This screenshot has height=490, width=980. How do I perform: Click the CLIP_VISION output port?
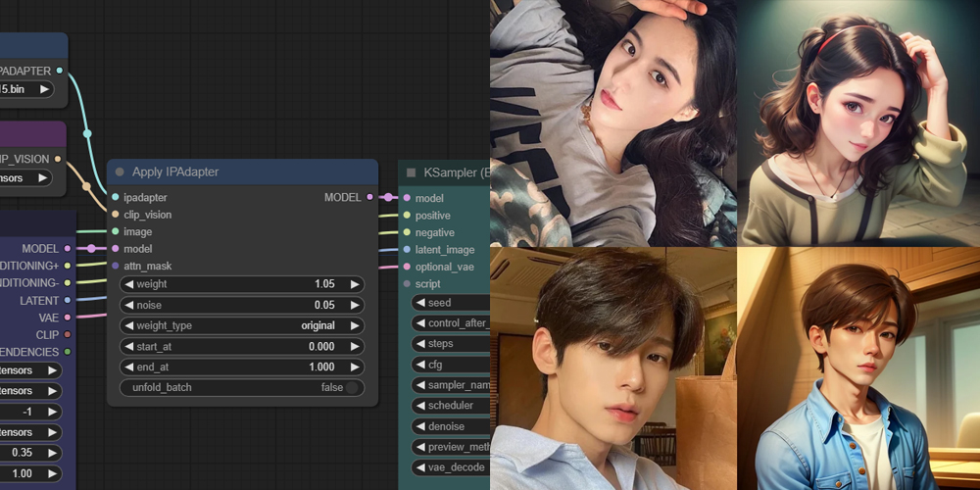pyautogui.click(x=58, y=159)
